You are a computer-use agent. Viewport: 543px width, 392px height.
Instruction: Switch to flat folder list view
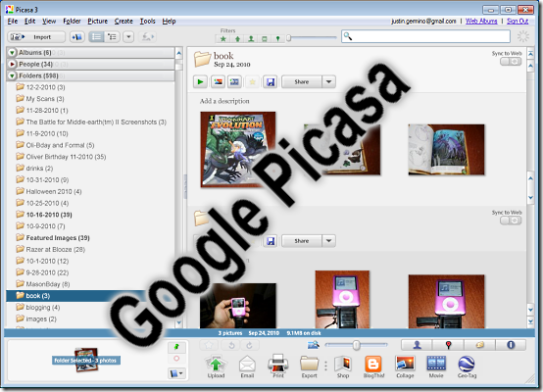click(x=96, y=36)
